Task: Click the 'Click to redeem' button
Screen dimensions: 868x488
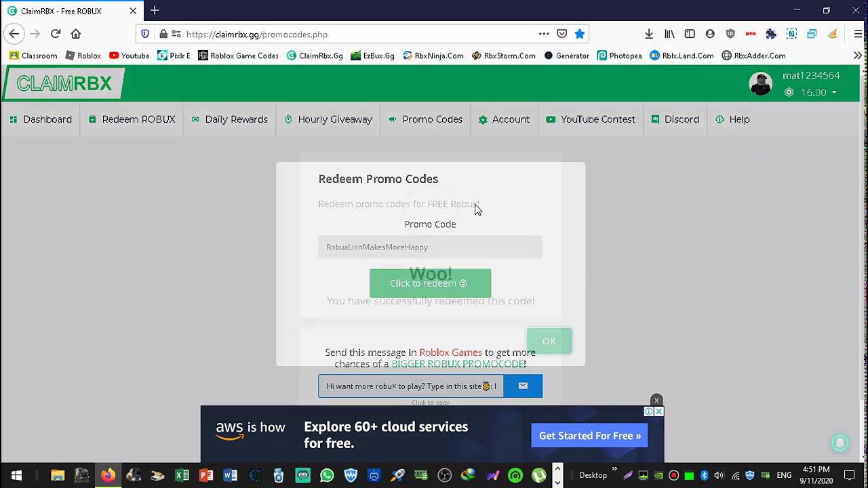Action: 430,283
